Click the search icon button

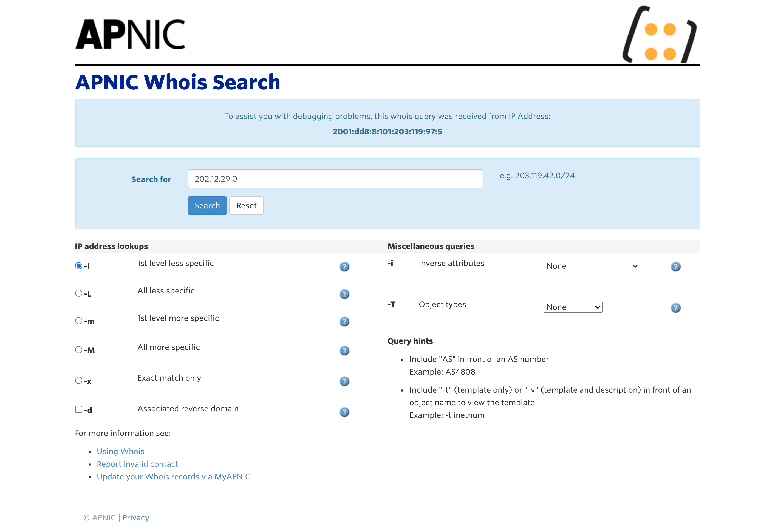[207, 206]
